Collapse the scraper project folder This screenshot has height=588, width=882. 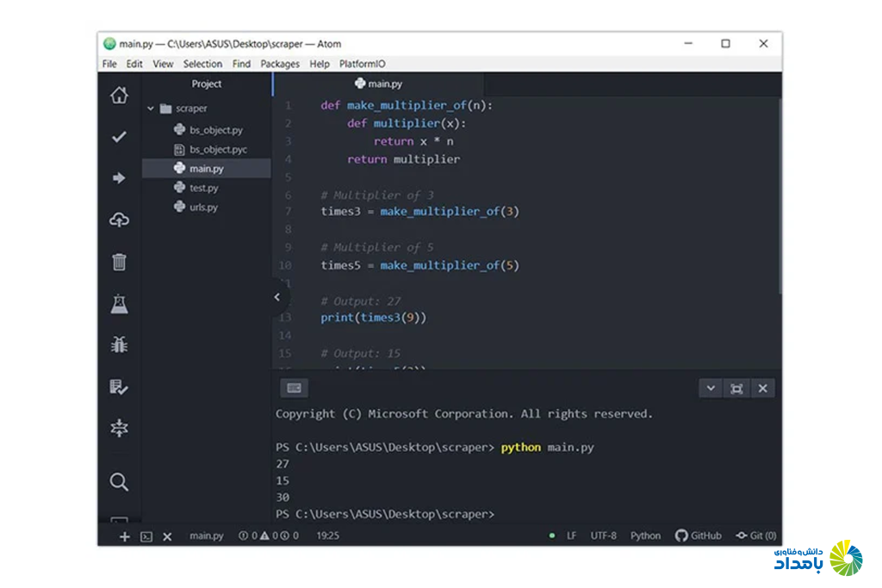150,108
